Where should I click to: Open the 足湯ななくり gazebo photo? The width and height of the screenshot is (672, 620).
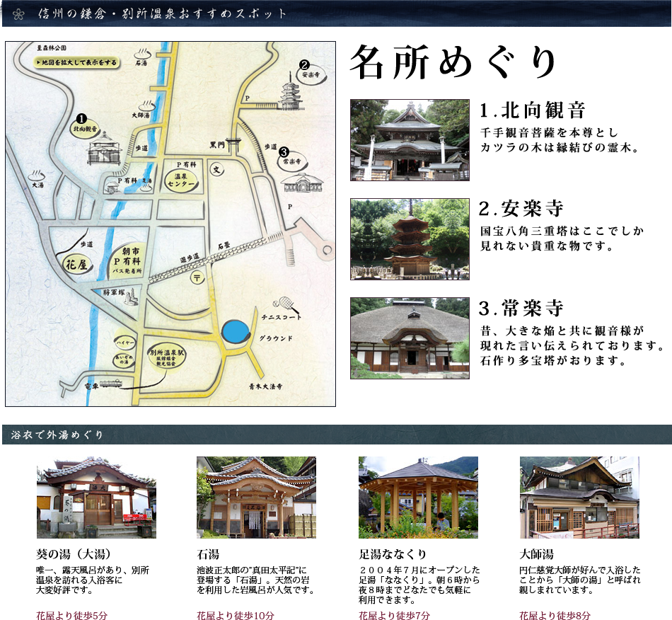(418, 498)
